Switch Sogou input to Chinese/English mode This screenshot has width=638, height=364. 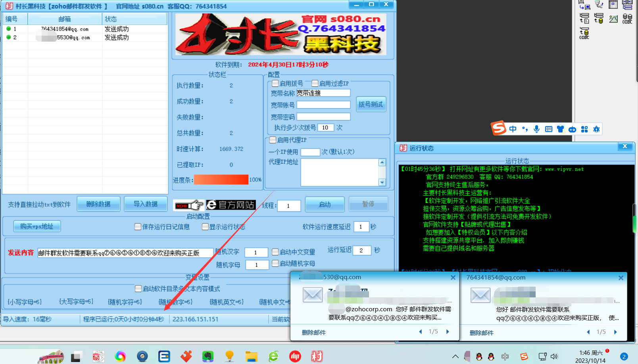(x=513, y=129)
